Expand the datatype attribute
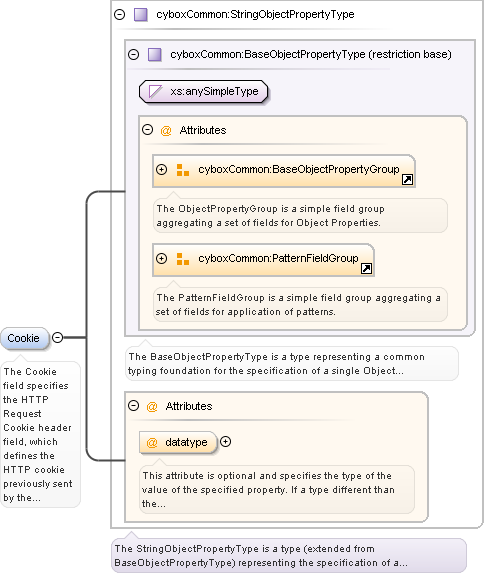 225,442
